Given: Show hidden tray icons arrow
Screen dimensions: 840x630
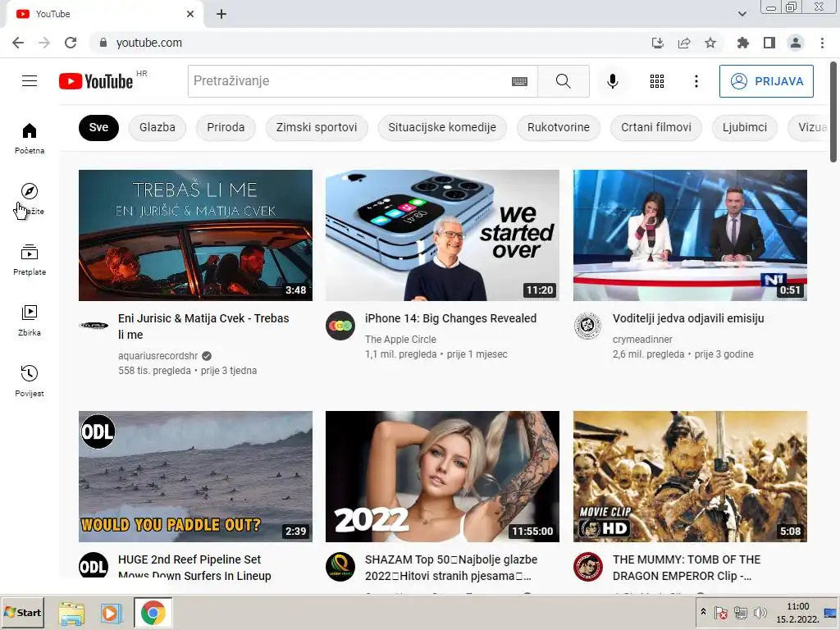Looking at the screenshot, I should click(703, 612).
